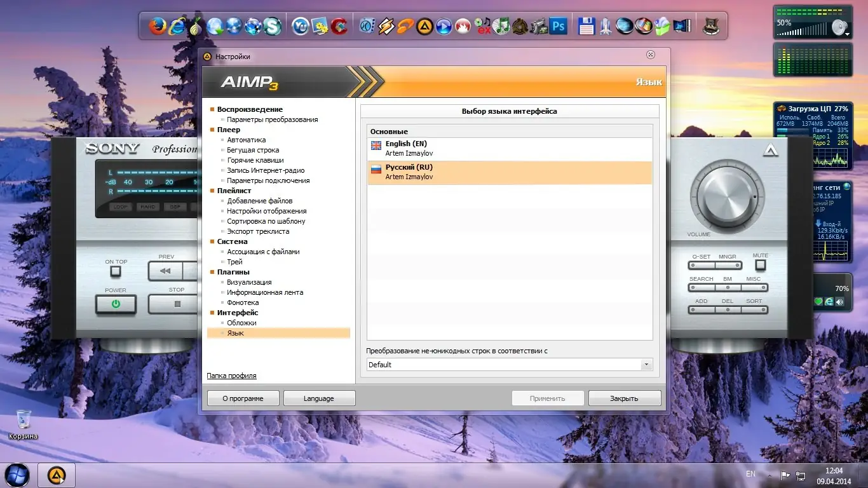Click the SORT button on the player
Screen dimensions: 868x488
(x=754, y=309)
